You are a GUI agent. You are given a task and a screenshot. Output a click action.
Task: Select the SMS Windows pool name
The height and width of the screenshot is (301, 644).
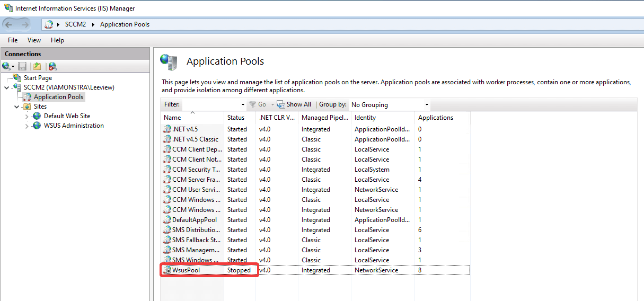click(196, 260)
